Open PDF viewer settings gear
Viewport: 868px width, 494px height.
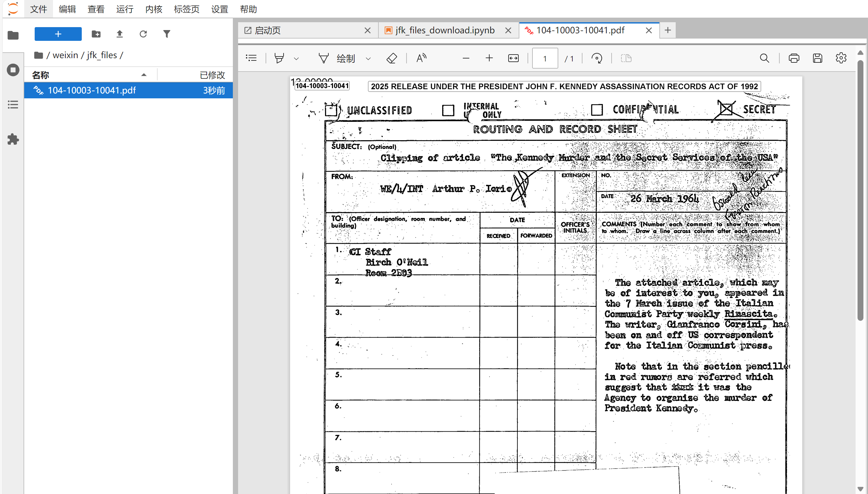[841, 58]
